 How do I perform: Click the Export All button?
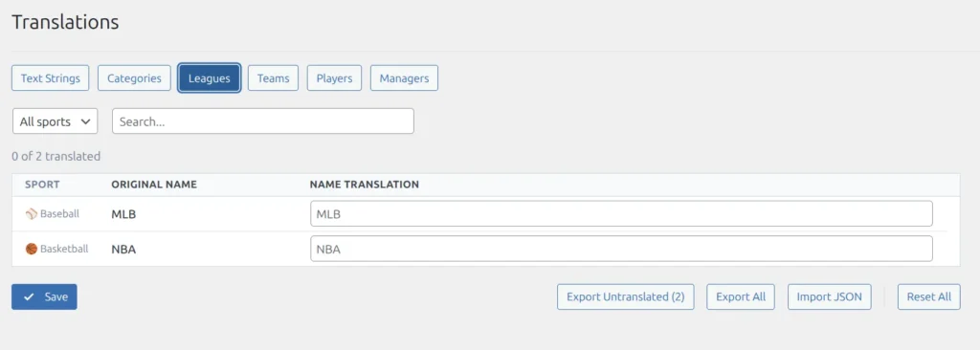[x=741, y=296]
